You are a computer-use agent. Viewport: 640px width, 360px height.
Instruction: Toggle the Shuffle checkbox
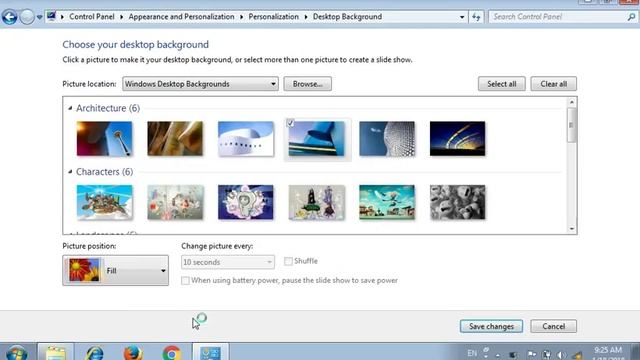click(x=288, y=261)
